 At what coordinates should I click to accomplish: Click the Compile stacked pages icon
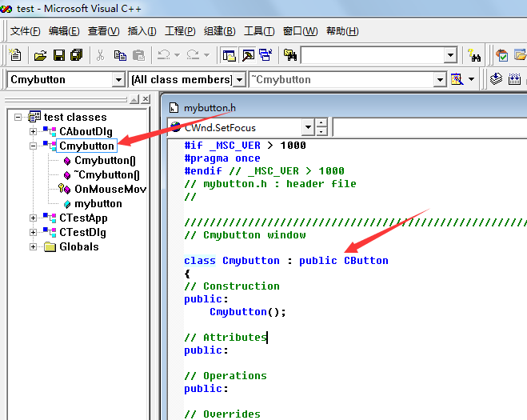pyautogui.click(x=496, y=79)
